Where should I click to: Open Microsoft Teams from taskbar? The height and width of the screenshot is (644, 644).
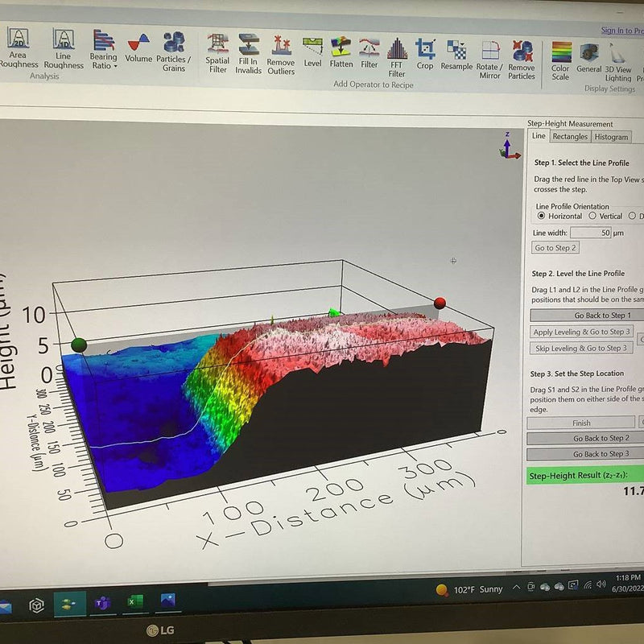102,603
